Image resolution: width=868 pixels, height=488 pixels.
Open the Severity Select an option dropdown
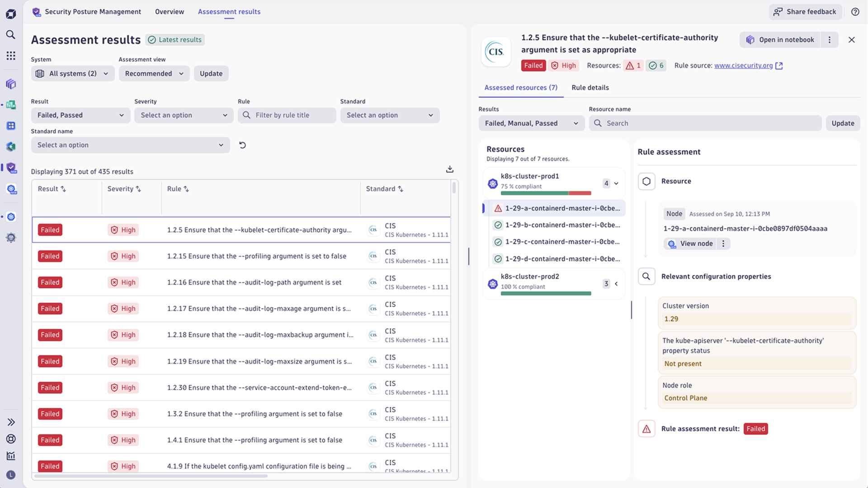pos(184,115)
